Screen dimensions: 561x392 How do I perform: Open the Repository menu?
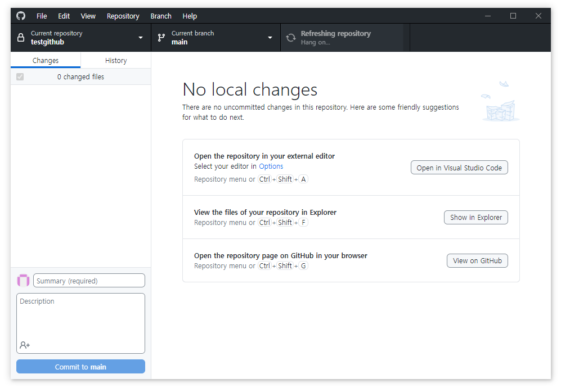pos(123,16)
